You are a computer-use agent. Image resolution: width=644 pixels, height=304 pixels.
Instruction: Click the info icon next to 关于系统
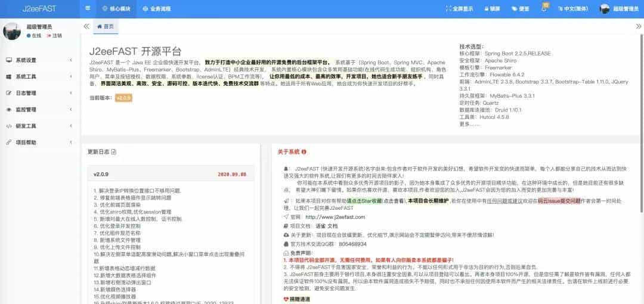click(304, 152)
